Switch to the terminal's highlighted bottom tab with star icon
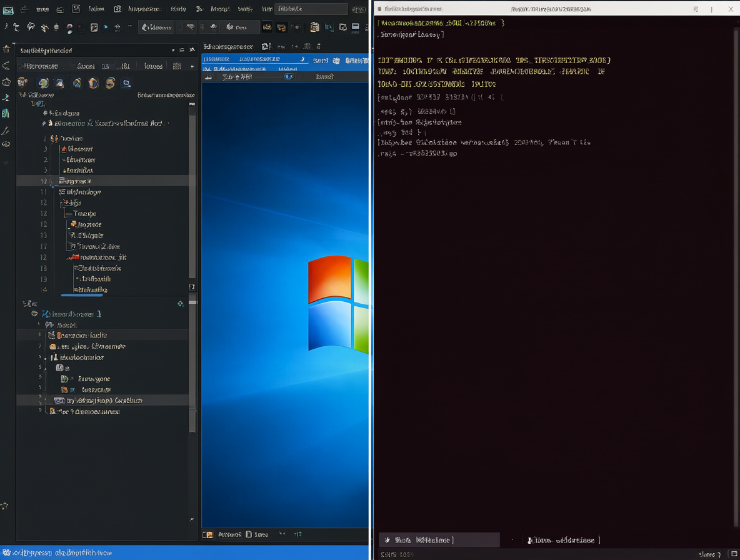The height and width of the screenshot is (560, 740). (439, 540)
